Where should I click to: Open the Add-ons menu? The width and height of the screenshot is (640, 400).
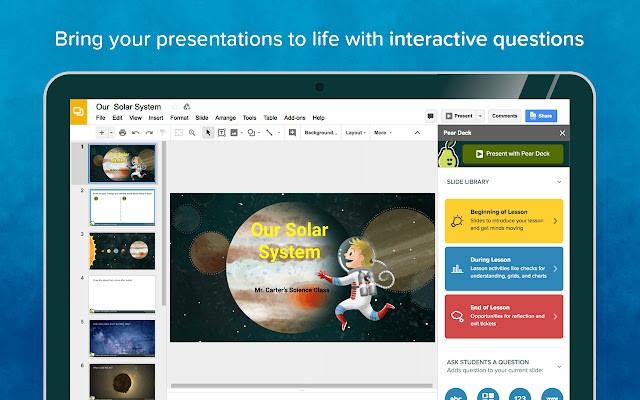294,118
